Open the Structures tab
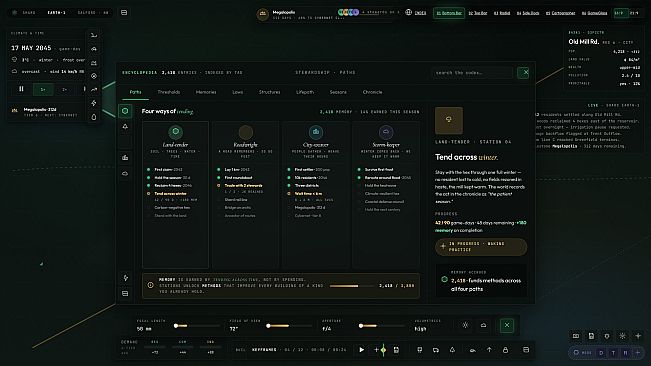The width and height of the screenshot is (651, 366). 269,92
